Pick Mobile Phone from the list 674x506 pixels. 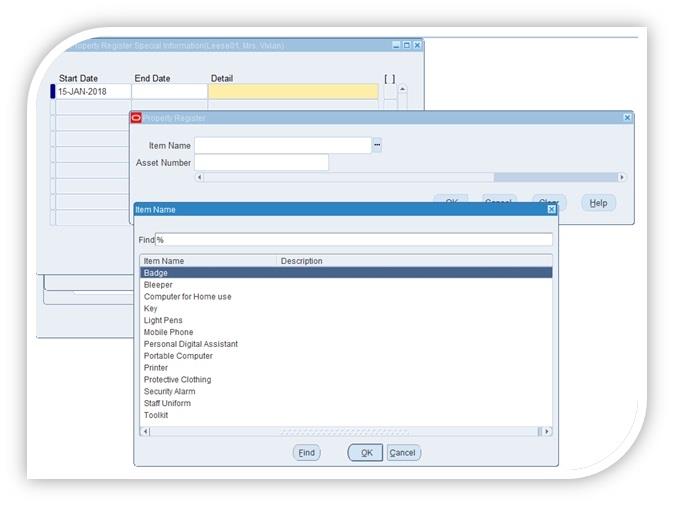pos(168,332)
